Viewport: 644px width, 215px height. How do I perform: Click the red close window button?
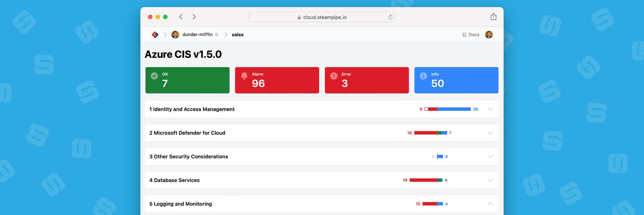click(x=150, y=17)
